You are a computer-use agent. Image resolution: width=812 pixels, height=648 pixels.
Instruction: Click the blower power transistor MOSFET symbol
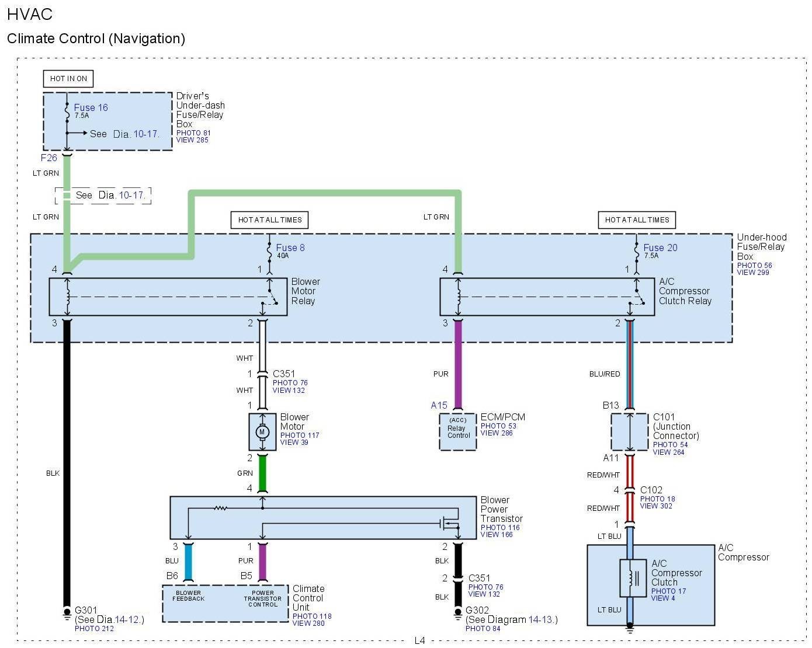point(449,523)
